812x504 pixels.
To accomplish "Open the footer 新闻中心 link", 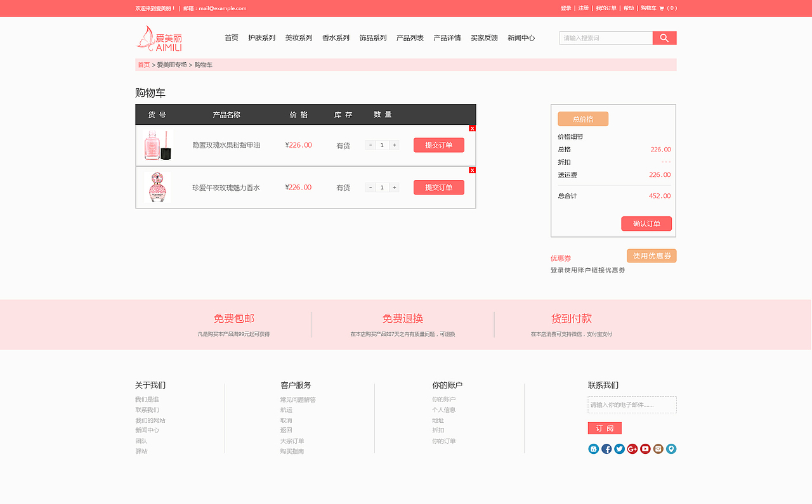I will [147, 430].
